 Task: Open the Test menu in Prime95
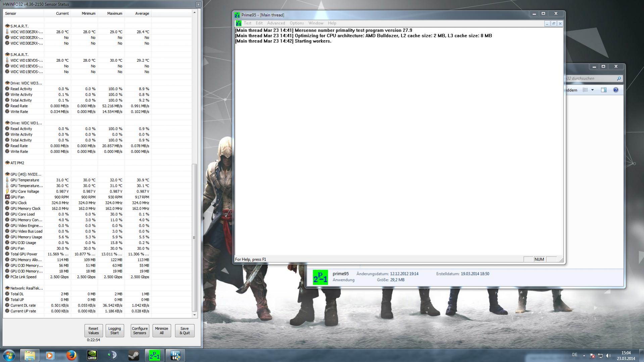(x=247, y=23)
